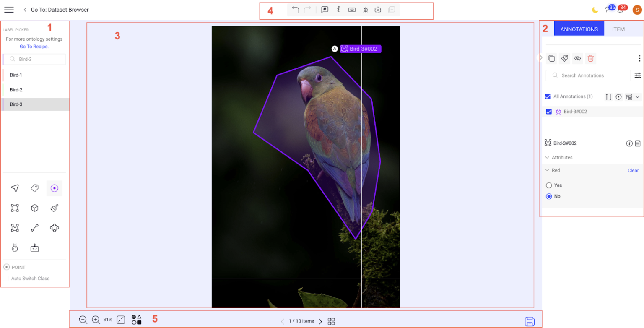644x328 pixels.
Task: Uncheck the Bird-3#002 annotation checkbox
Action: pos(549,112)
